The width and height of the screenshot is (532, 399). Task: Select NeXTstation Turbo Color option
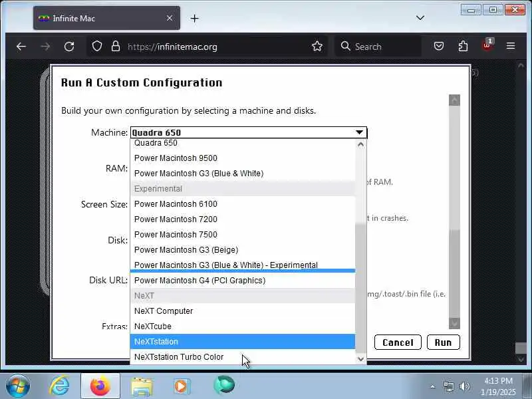(243, 357)
